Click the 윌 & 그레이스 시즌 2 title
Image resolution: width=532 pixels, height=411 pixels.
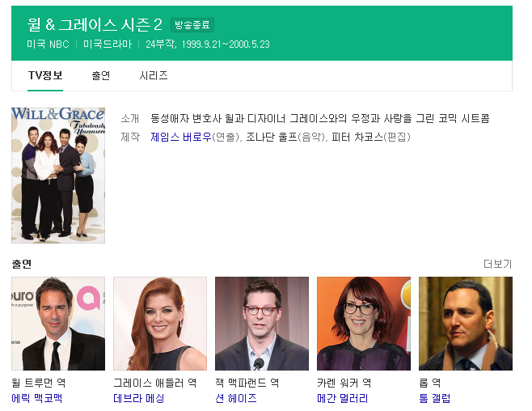click(x=95, y=25)
